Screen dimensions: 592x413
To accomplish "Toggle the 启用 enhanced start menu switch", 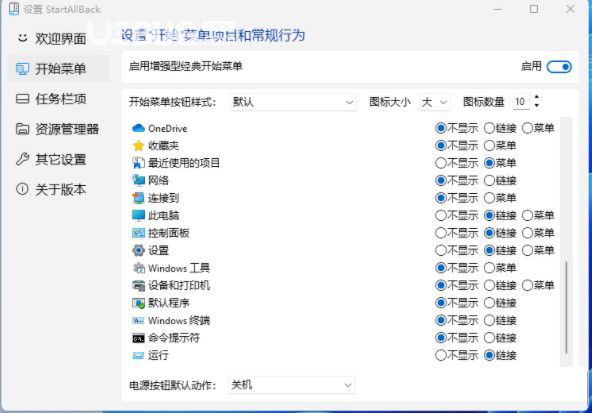I will [559, 67].
